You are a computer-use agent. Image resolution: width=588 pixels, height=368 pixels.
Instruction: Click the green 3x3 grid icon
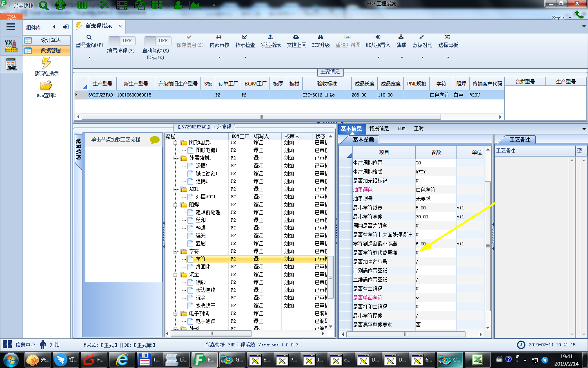click(157, 5)
